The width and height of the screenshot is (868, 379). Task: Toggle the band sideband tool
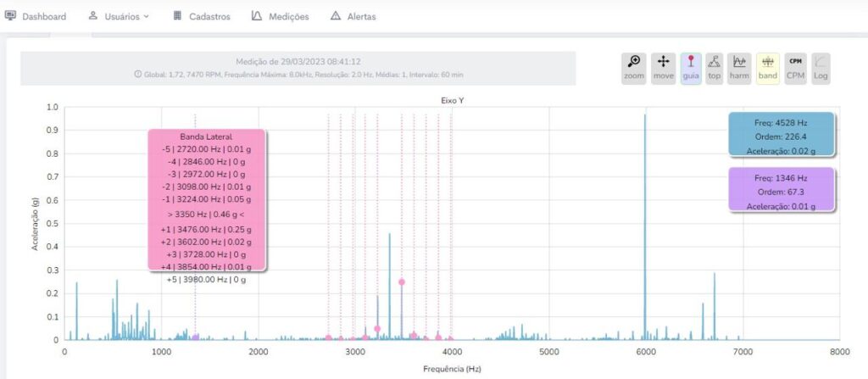pyautogui.click(x=767, y=68)
